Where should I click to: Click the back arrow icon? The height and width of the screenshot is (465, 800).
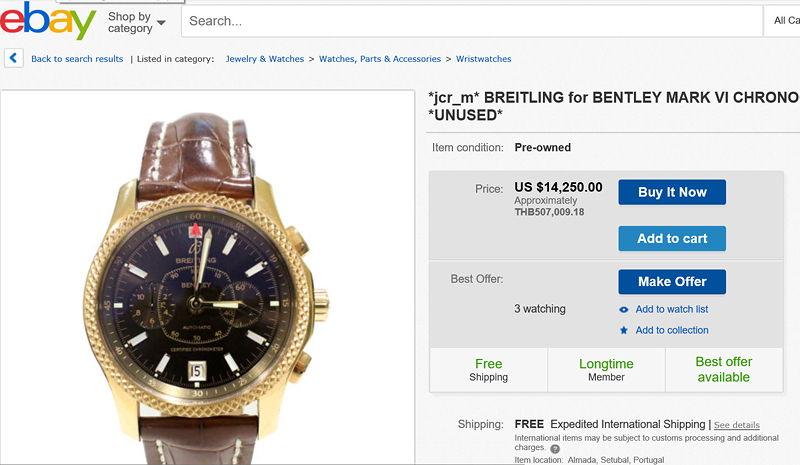point(14,59)
